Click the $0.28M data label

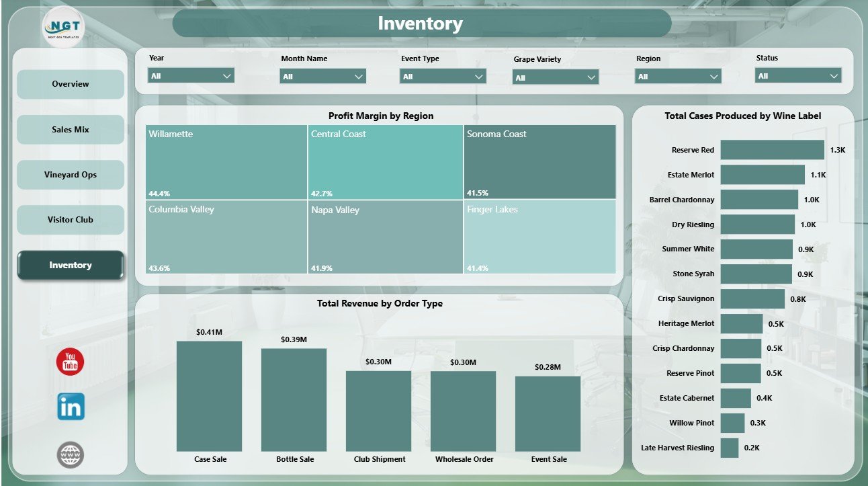pyautogui.click(x=548, y=367)
